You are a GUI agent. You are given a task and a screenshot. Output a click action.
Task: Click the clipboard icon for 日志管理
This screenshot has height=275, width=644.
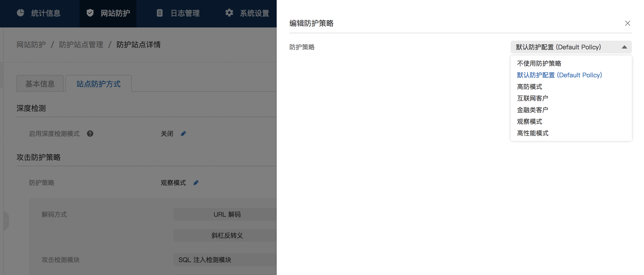tap(160, 13)
